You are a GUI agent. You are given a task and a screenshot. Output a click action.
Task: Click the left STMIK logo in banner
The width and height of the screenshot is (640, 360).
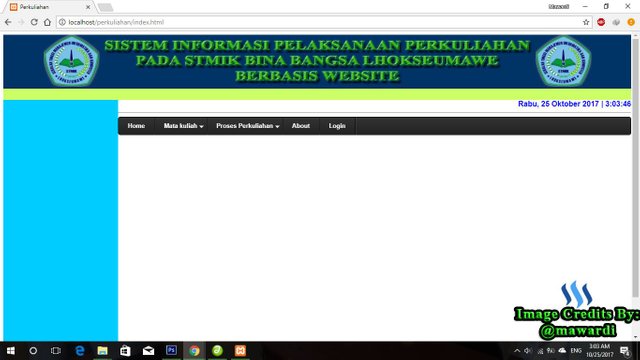(71, 61)
